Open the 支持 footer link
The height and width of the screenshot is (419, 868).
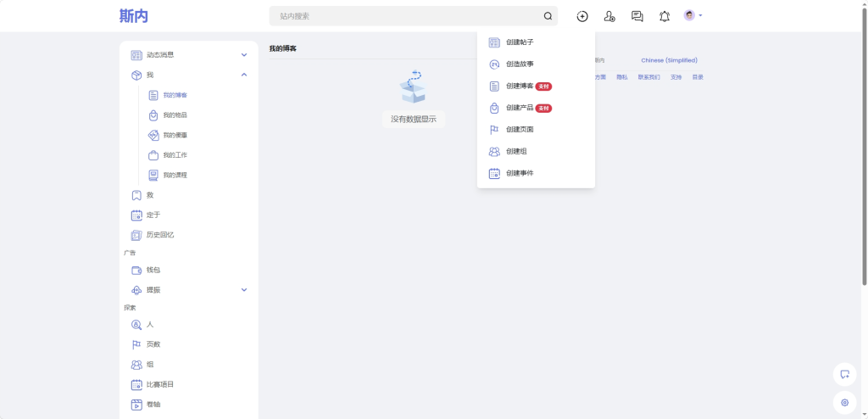676,77
